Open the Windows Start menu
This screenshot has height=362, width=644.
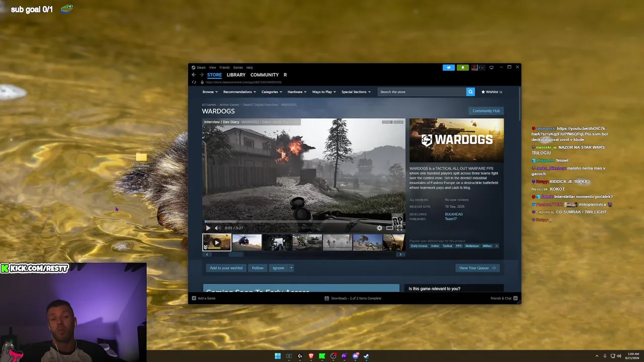(x=278, y=356)
